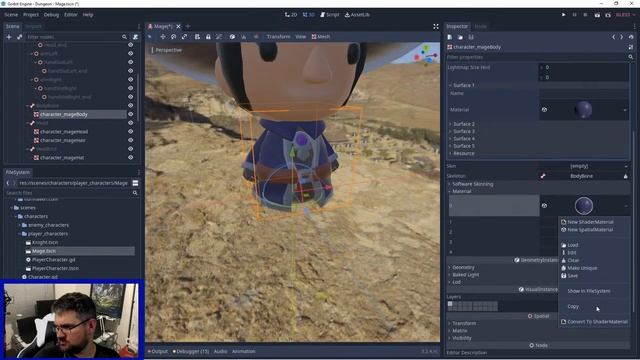Open the Debugger (15) bottom panel
The width and height of the screenshot is (640, 360).
coord(191,351)
